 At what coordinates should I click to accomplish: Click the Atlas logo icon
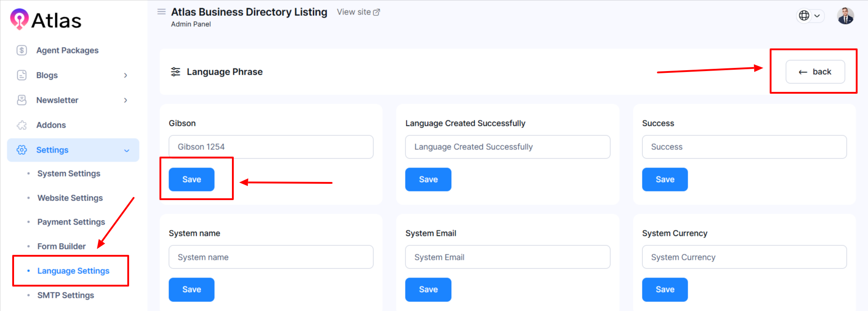[19, 19]
